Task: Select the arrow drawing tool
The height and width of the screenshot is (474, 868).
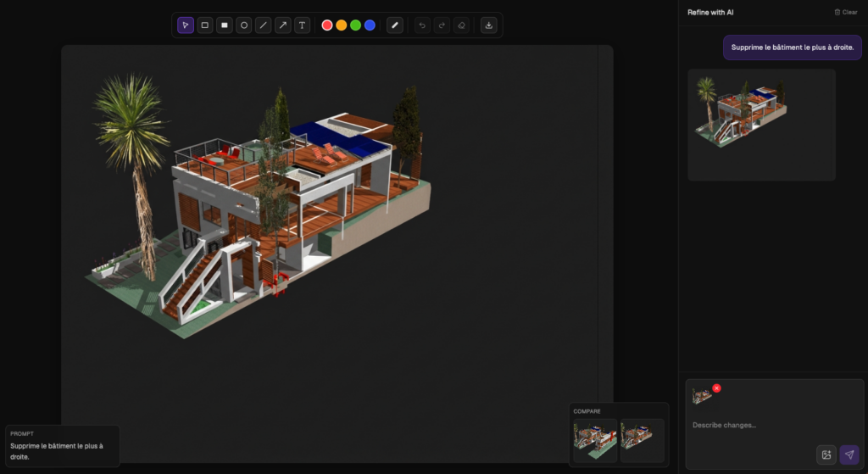Action: [x=283, y=25]
